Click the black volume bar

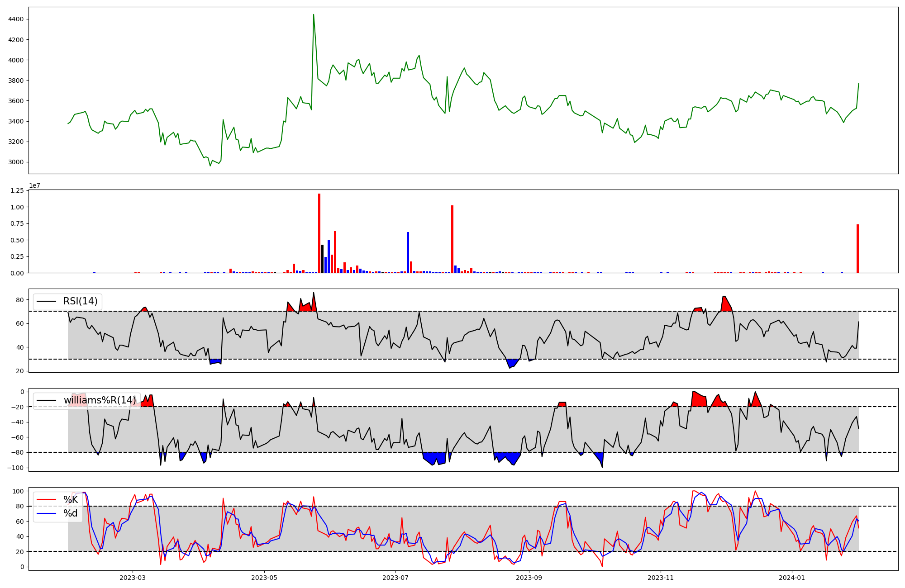pyautogui.click(x=322, y=259)
